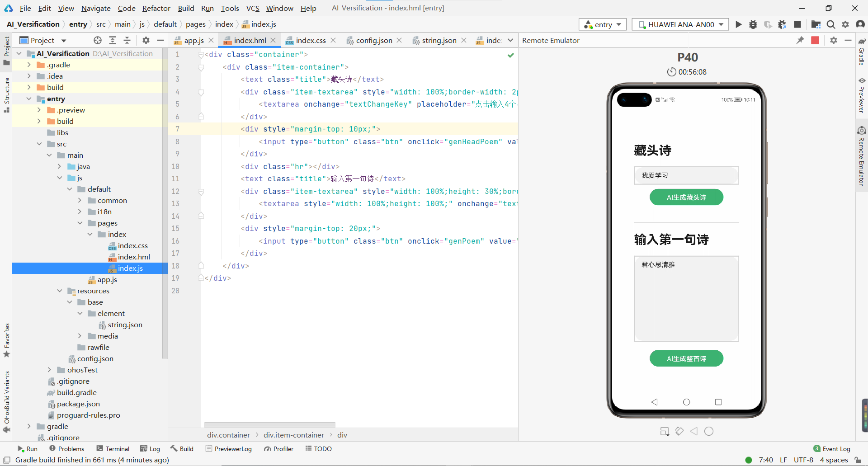868x466 pixels.
Task: Stop the running app using the toolbar stop square
Action: tap(797, 24)
